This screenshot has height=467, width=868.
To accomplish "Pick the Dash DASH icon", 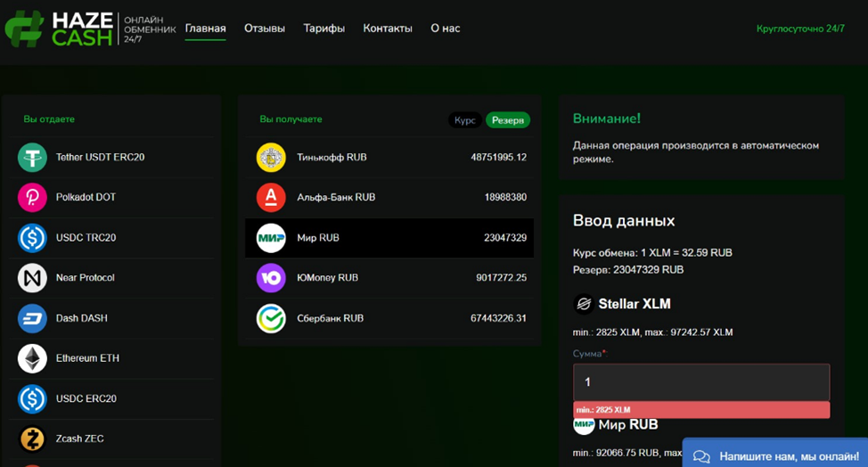I will coord(32,318).
